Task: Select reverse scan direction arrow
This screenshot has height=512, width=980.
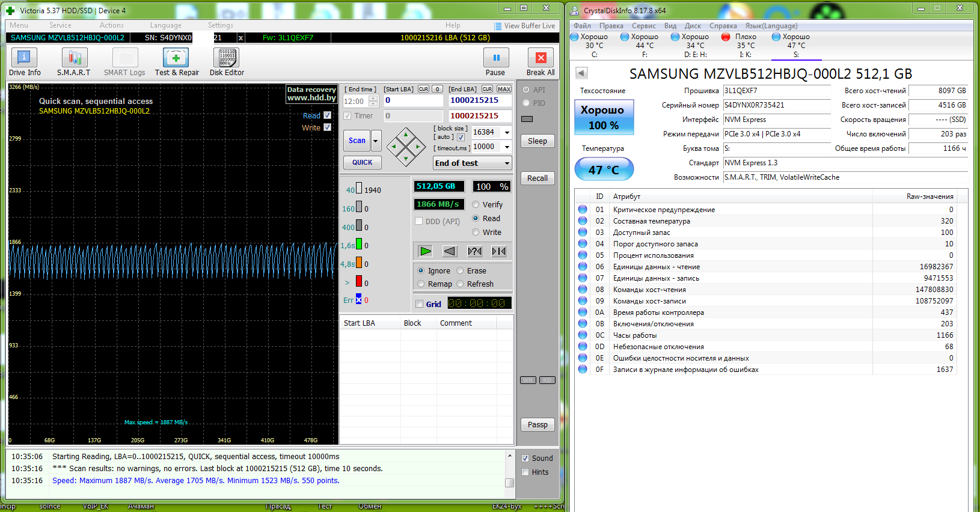Action: [450, 251]
